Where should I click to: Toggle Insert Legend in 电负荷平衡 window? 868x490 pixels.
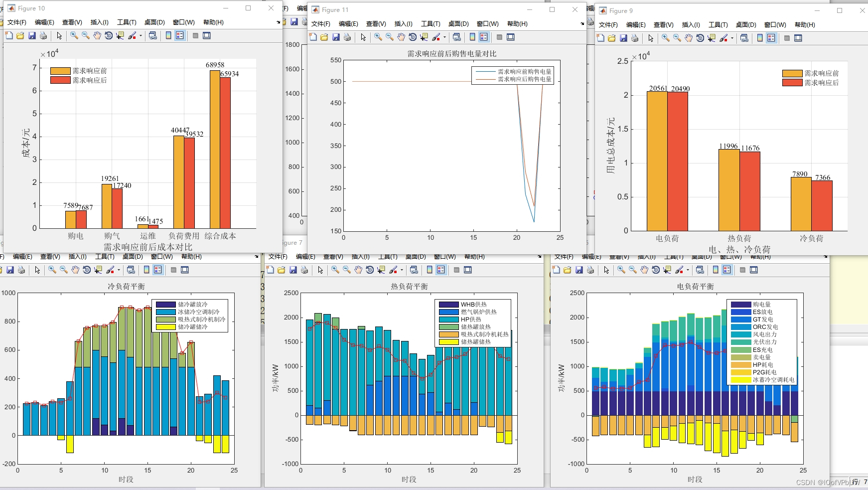tap(727, 270)
